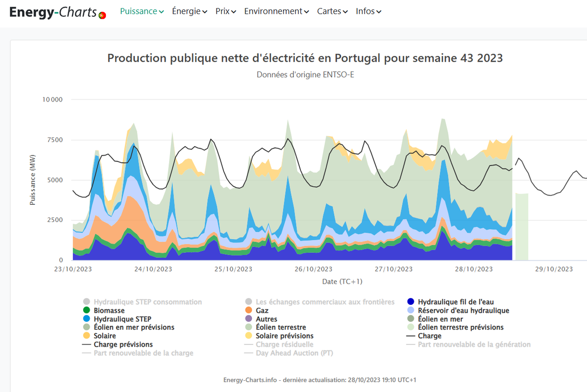587x392 pixels.
Task: Enable Les échanges commerciaux aux frontières
Action: [319, 302]
